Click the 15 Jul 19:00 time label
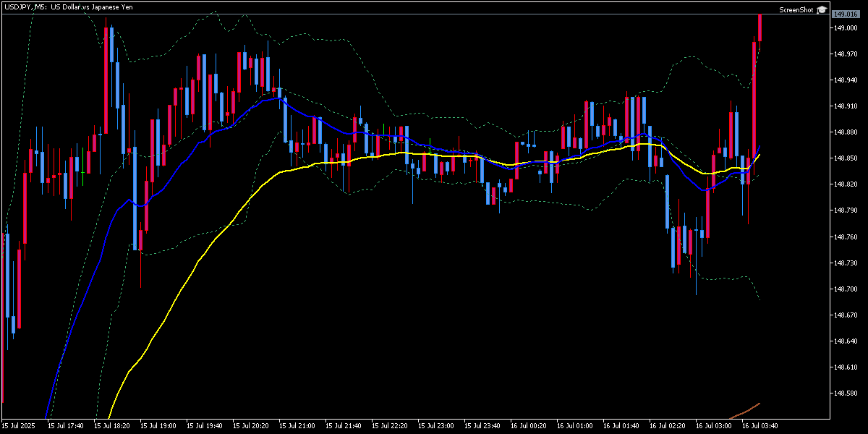The height and width of the screenshot is (434, 868). click(x=158, y=426)
